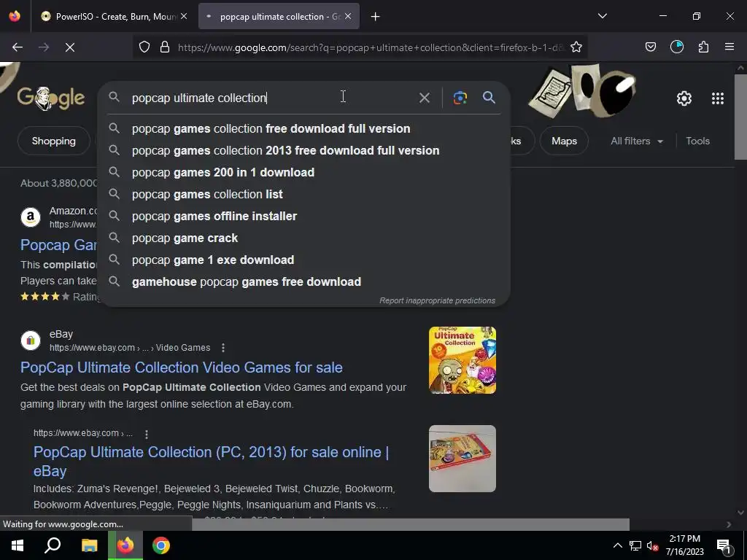The height and width of the screenshot is (560, 747).
Task: Open the Pocket save icon
Action: point(650,47)
